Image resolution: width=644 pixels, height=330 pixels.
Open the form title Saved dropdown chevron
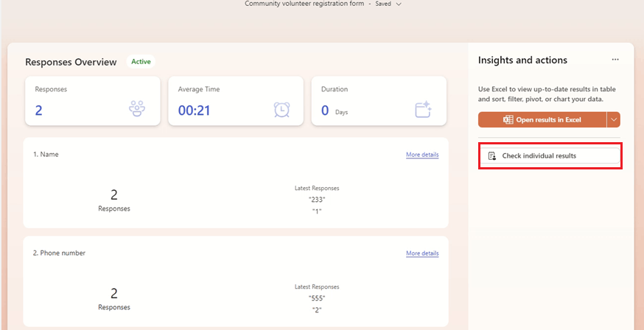399,4
